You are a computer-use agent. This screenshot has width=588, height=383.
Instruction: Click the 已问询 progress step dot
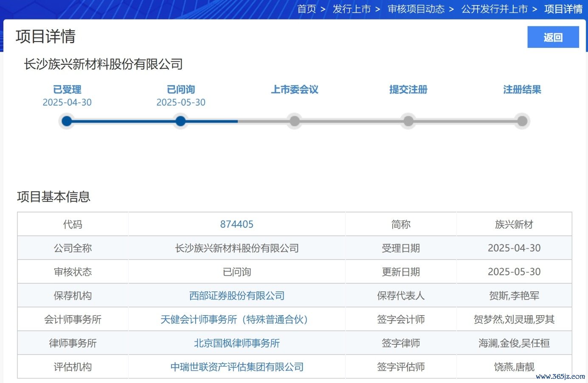(180, 121)
